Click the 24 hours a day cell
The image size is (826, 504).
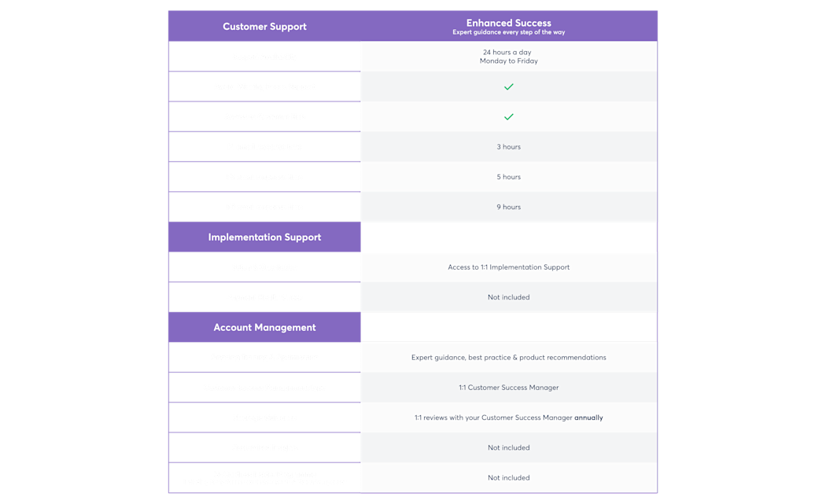(508, 57)
